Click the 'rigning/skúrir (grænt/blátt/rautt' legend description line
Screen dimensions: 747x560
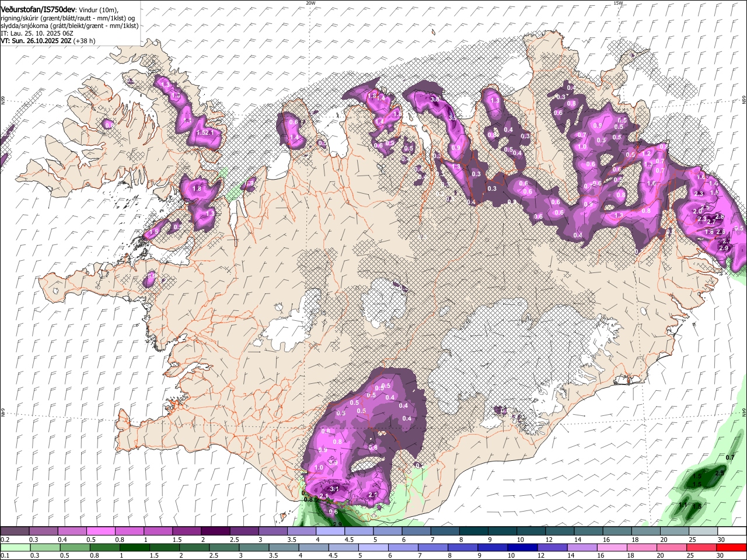click(x=68, y=18)
